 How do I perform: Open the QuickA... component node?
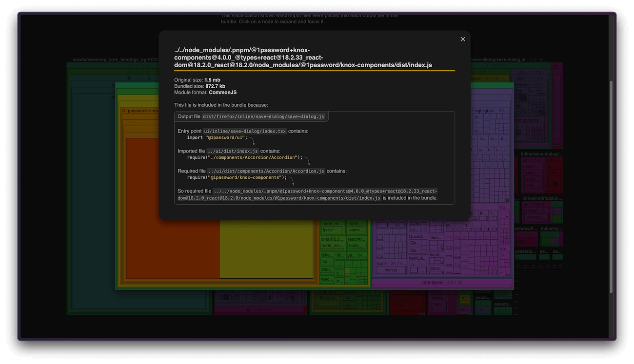tap(417, 236)
